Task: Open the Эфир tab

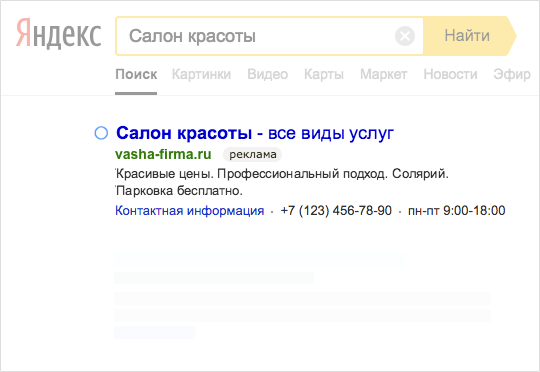Action: tap(512, 74)
